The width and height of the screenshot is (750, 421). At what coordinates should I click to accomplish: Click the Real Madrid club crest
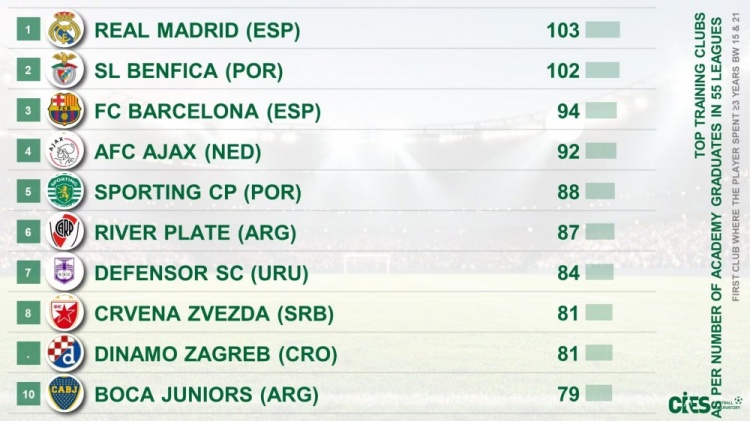[65, 30]
